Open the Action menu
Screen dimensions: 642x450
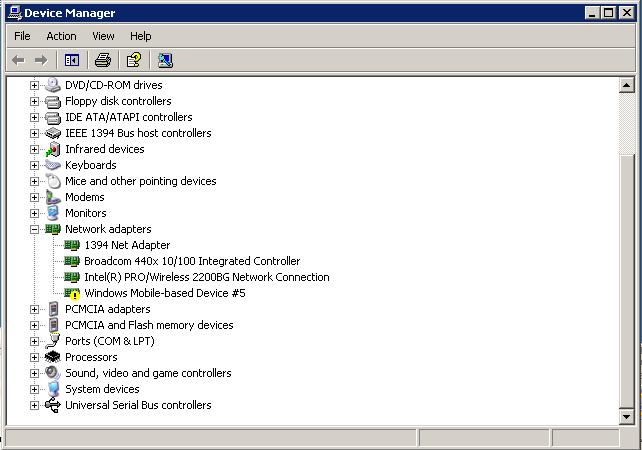point(61,36)
